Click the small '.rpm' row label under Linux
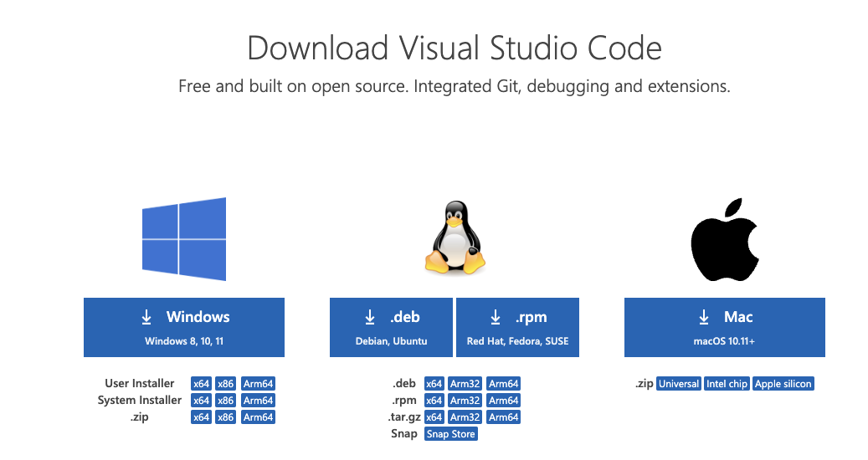Viewport: 868px width, 460px height. point(404,401)
